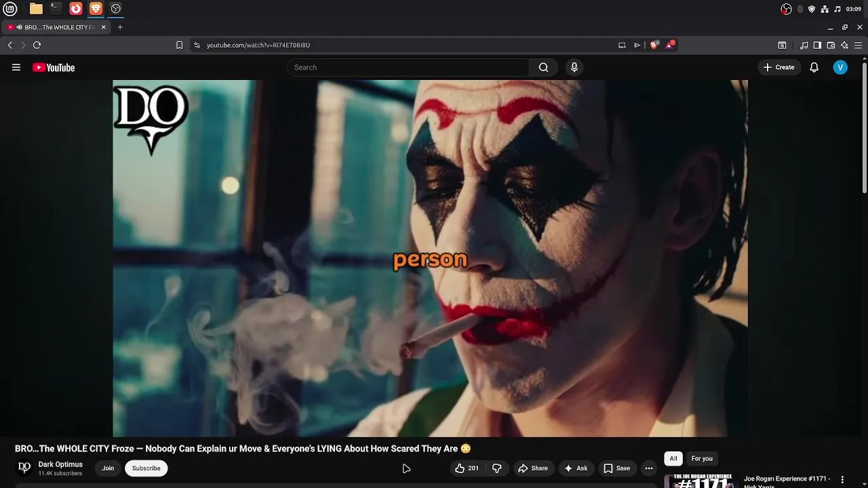This screenshot has height=488, width=868.
Task: Click the send/share arrow icon in address bar
Action: click(x=637, y=45)
